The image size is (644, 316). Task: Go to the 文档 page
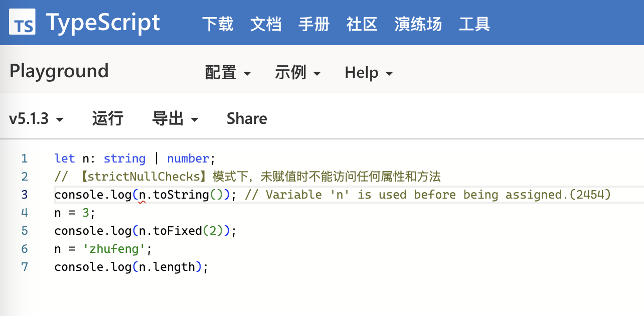coord(266,24)
